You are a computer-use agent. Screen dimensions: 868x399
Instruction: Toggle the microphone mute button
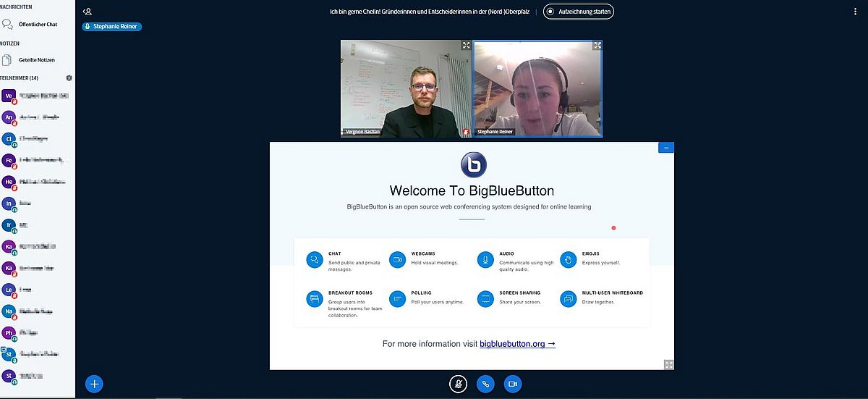pyautogui.click(x=457, y=384)
